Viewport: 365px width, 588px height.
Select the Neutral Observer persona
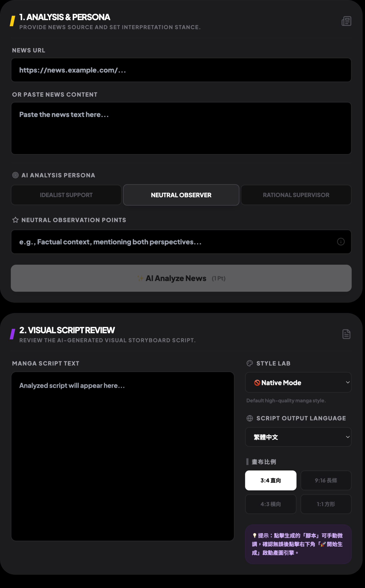coord(181,195)
